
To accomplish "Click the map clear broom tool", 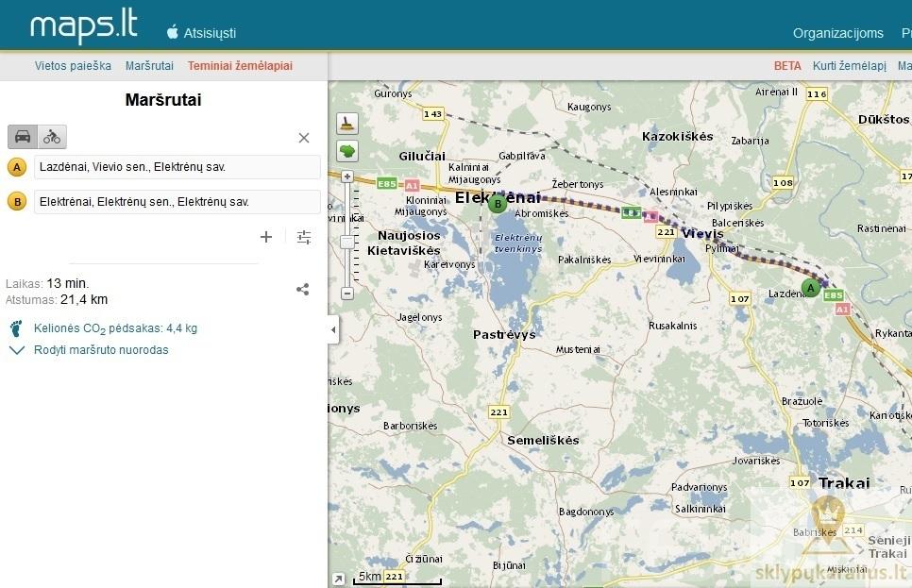I will tap(347, 124).
